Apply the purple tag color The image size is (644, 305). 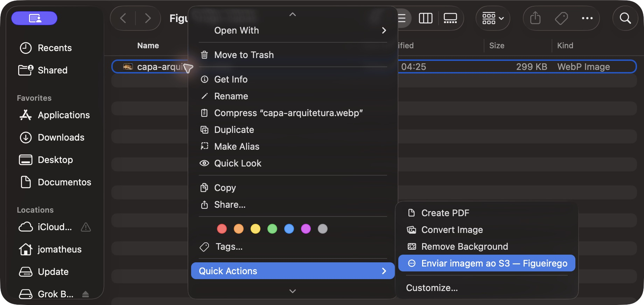coord(306,229)
